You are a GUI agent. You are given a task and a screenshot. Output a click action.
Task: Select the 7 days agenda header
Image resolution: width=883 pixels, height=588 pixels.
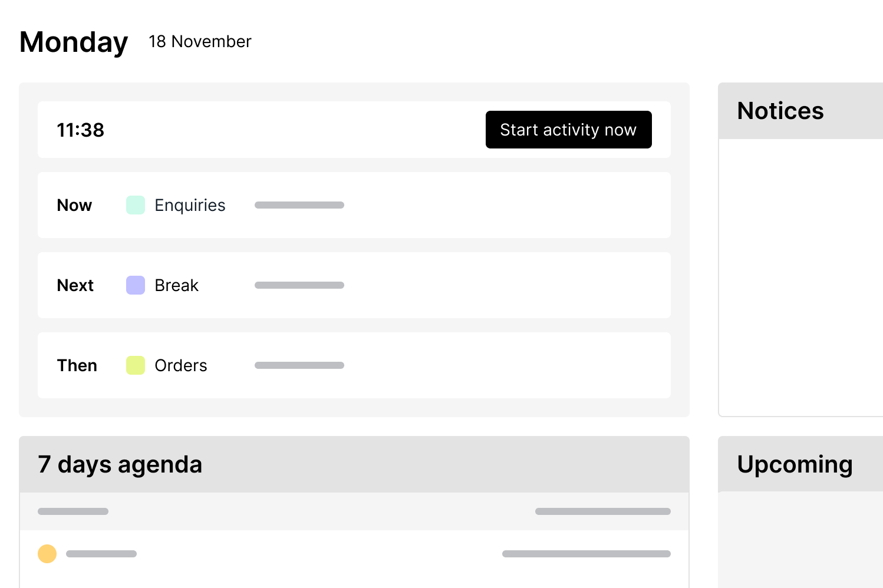[120, 464]
